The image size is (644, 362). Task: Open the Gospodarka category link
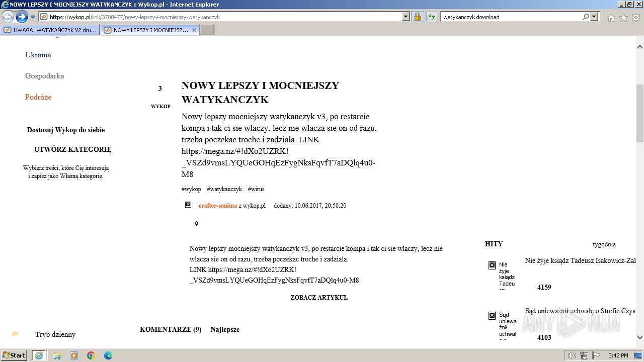[45, 76]
